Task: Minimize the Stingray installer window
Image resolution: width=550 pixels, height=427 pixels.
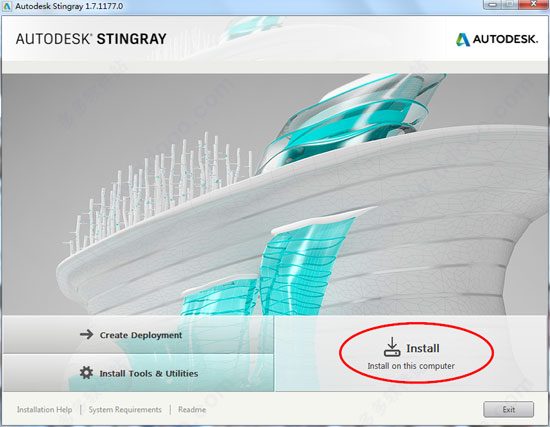Action: click(x=493, y=4)
